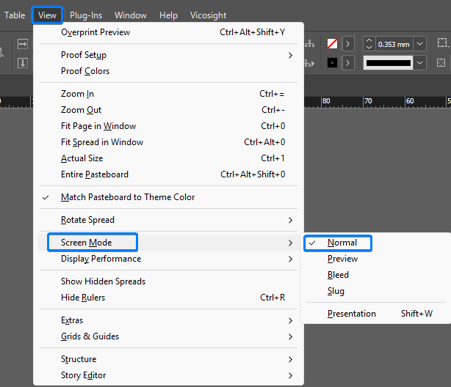Viewport: 451px width, 387px height.
Task: Toggle Match Pasteboard to Theme Color
Action: [x=168, y=197]
